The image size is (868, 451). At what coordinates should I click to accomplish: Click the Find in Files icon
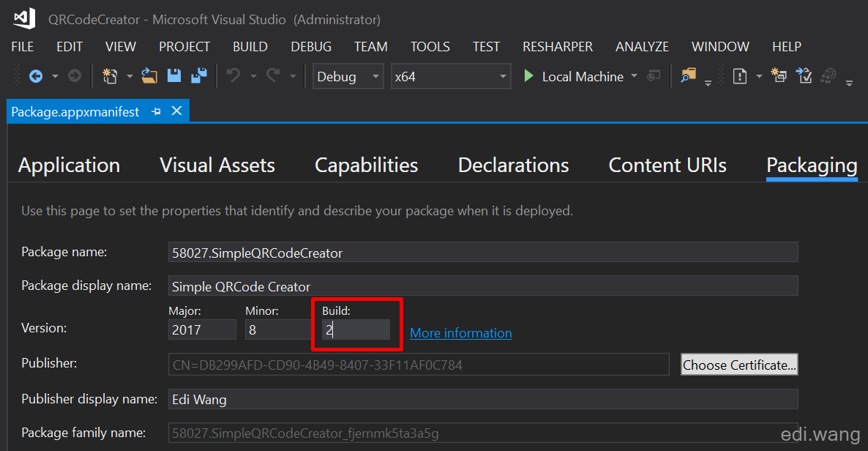[688, 76]
